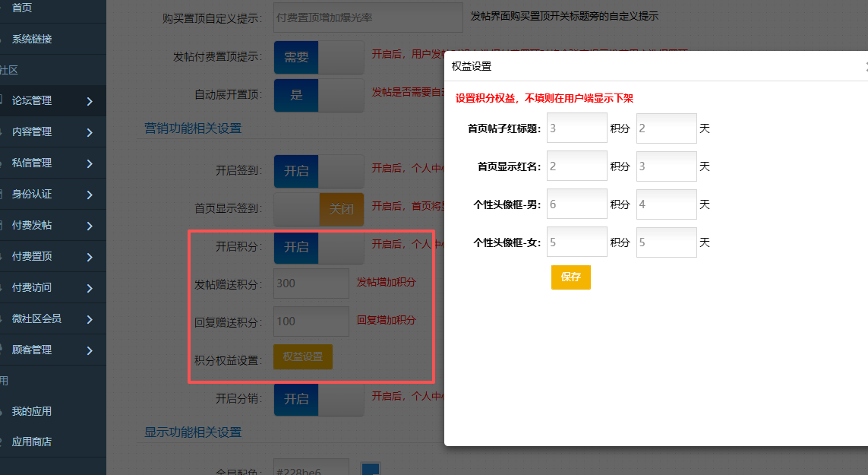Click the 权益设置 yellow button
Viewport: 868px width, 475px height.
[302, 356]
